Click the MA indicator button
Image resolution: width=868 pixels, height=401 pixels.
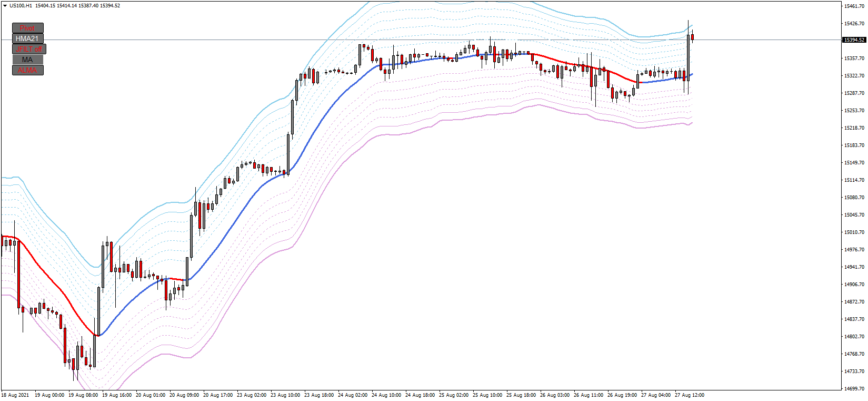pyautogui.click(x=27, y=60)
